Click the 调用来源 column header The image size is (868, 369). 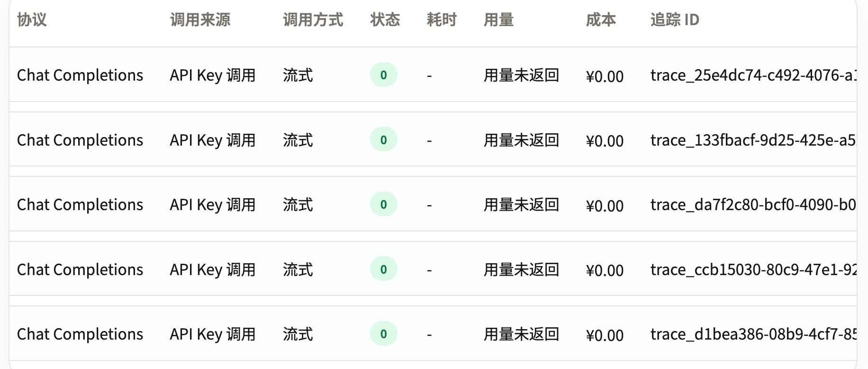tap(200, 20)
